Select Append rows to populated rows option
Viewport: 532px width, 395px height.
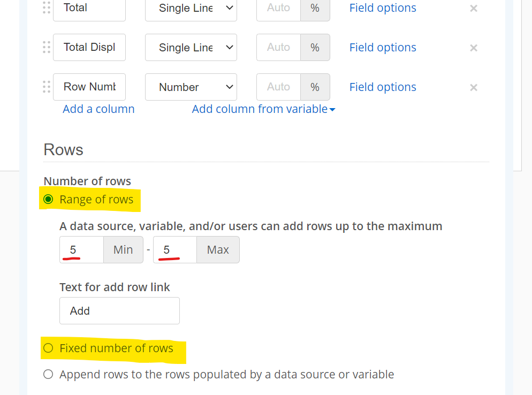48,374
